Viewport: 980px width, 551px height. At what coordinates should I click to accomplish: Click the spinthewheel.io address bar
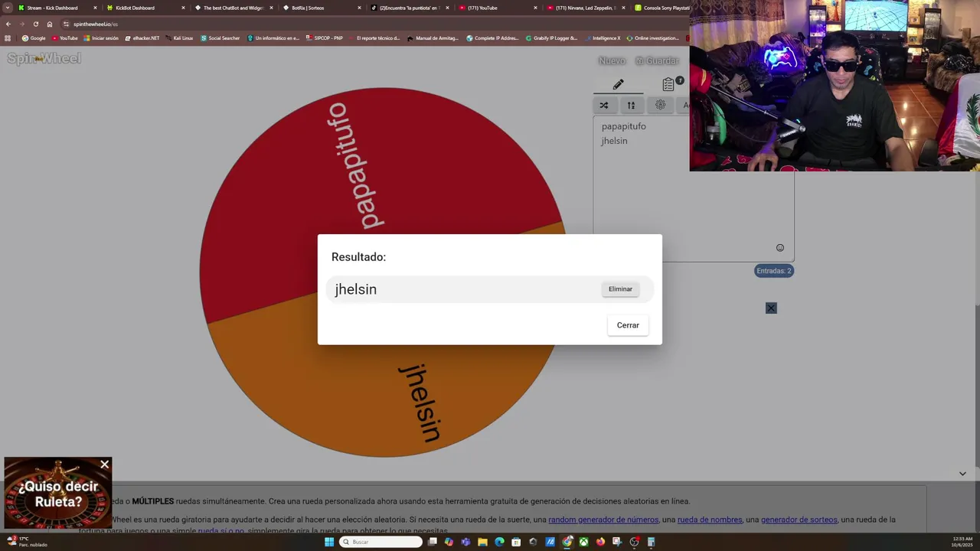pos(375,24)
